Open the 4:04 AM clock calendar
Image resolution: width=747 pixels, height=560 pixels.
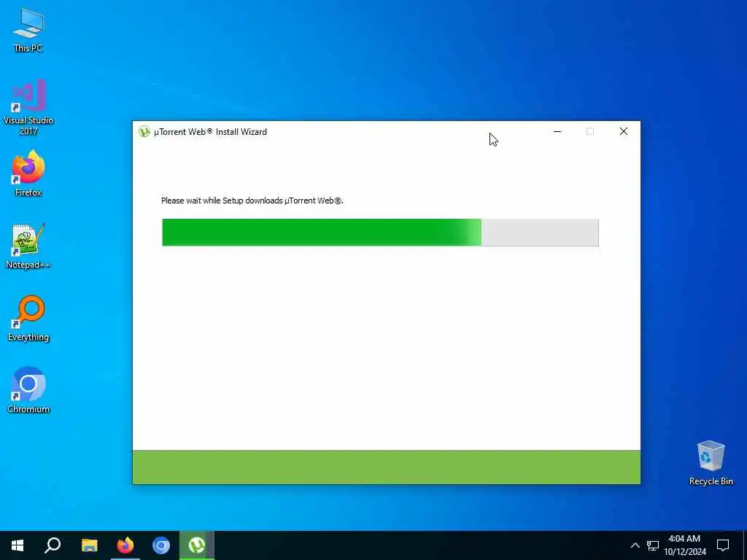tap(684, 545)
